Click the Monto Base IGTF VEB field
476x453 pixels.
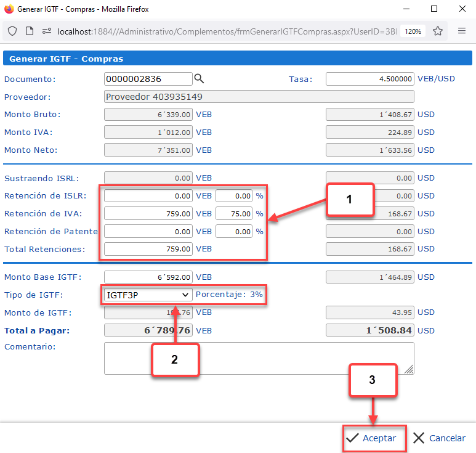click(x=148, y=277)
